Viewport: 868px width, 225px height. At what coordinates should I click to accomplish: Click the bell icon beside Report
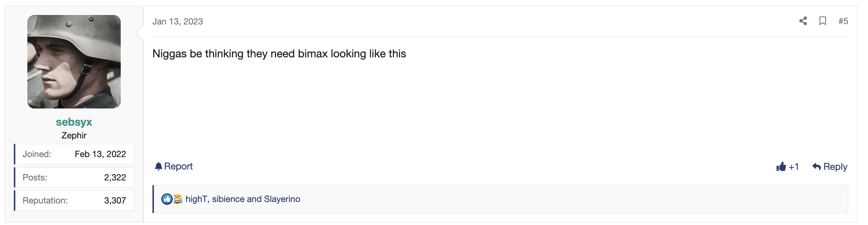pyautogui.click(x=158, y=167)
